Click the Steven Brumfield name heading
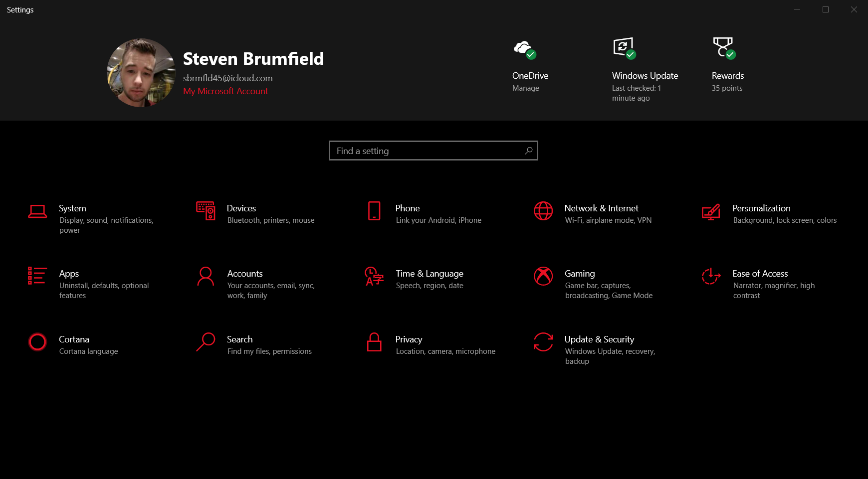868x479 pixels. (x=253, y=59)
